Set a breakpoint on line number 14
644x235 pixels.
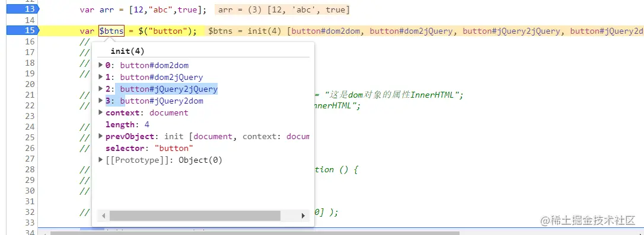(30, 20)
